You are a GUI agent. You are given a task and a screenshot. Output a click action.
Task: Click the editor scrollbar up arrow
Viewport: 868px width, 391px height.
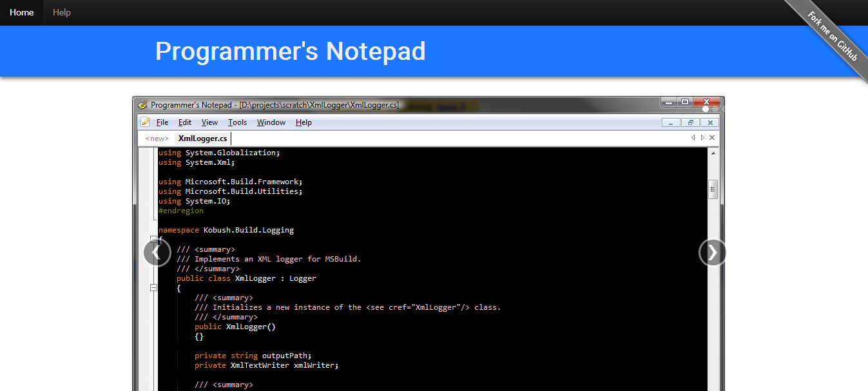pyautogui.click(x=713, y=153)
